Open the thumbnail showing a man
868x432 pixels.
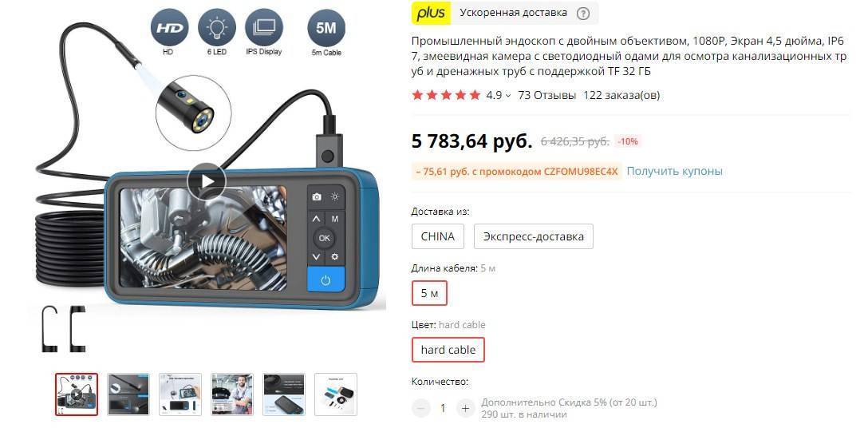232,394
